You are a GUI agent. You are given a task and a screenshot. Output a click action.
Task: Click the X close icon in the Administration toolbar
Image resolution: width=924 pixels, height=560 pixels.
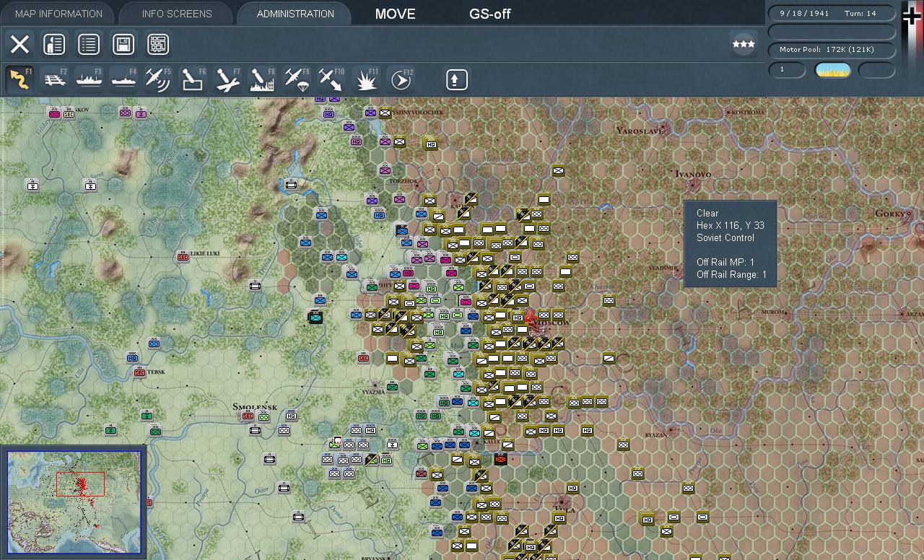[19, 45]
